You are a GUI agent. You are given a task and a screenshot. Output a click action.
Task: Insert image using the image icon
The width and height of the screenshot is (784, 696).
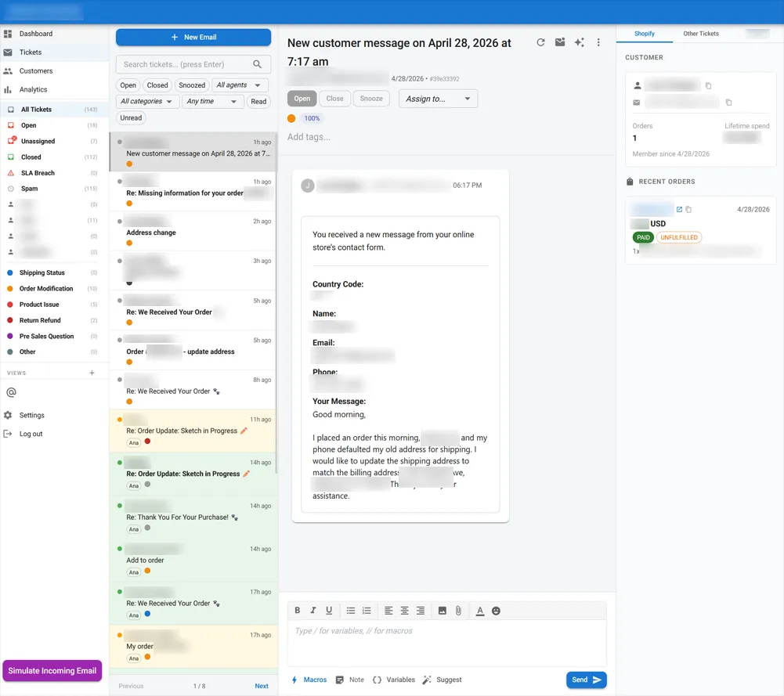tap(442, 611)
